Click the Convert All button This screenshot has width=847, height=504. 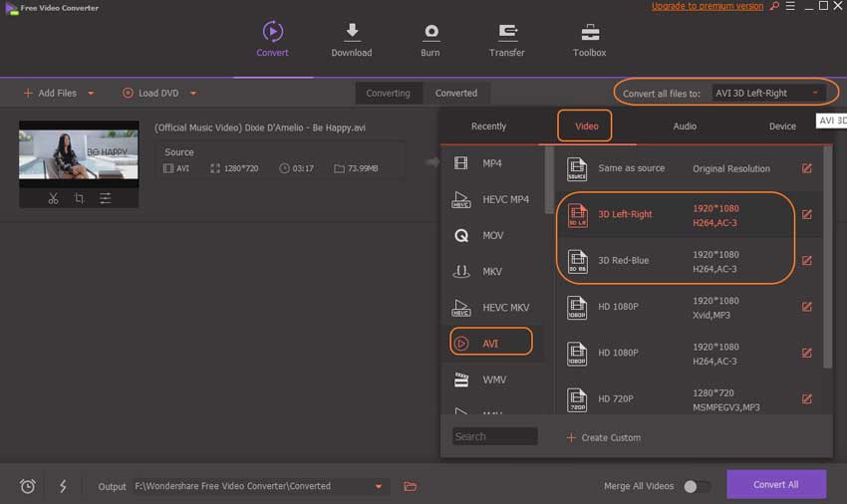pos(775,484)
